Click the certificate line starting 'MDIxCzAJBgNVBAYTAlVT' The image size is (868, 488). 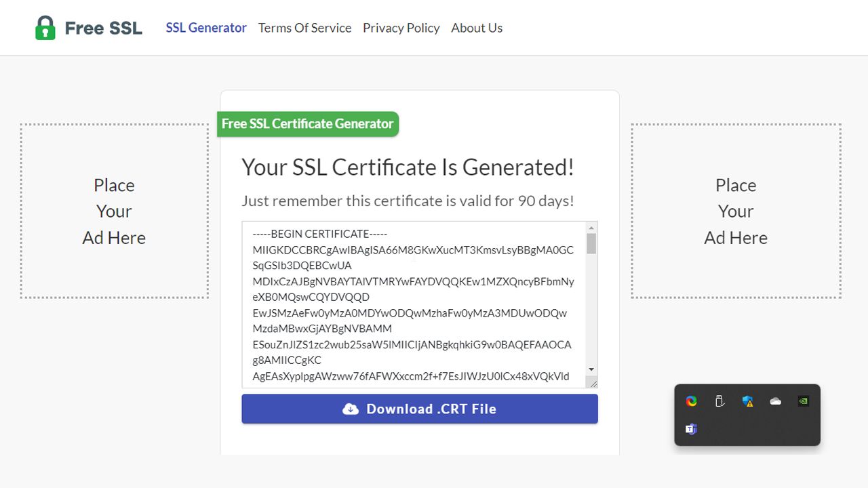pos(413,281)
